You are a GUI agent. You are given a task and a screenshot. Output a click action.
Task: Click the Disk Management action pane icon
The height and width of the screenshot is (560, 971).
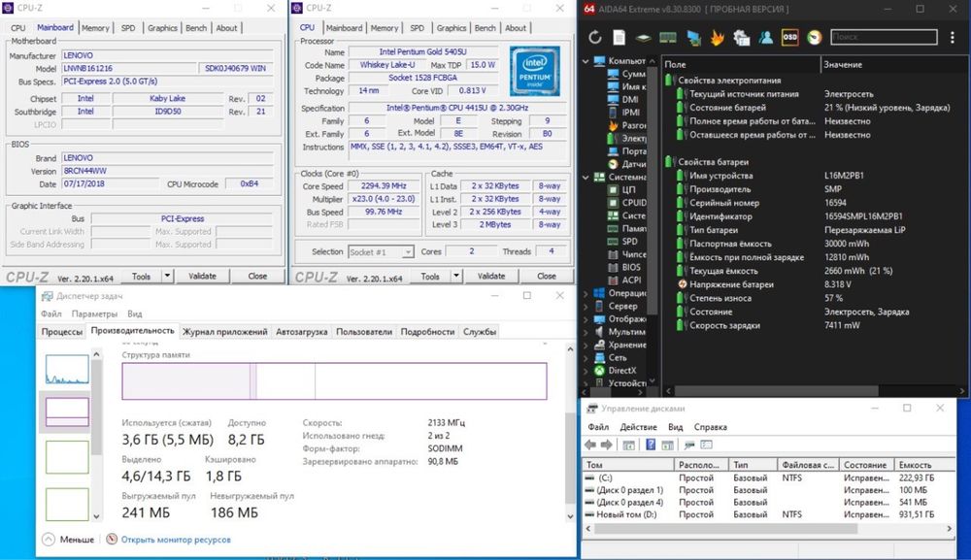[668, 445]
